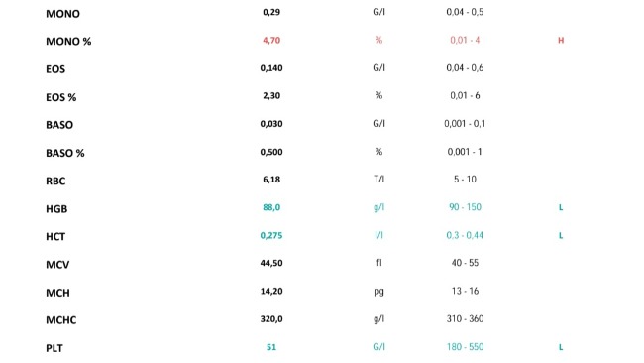Click the RBC unit T/l
Image resolution: width=644 pixels, height=363 pixels.
(378, 180)
